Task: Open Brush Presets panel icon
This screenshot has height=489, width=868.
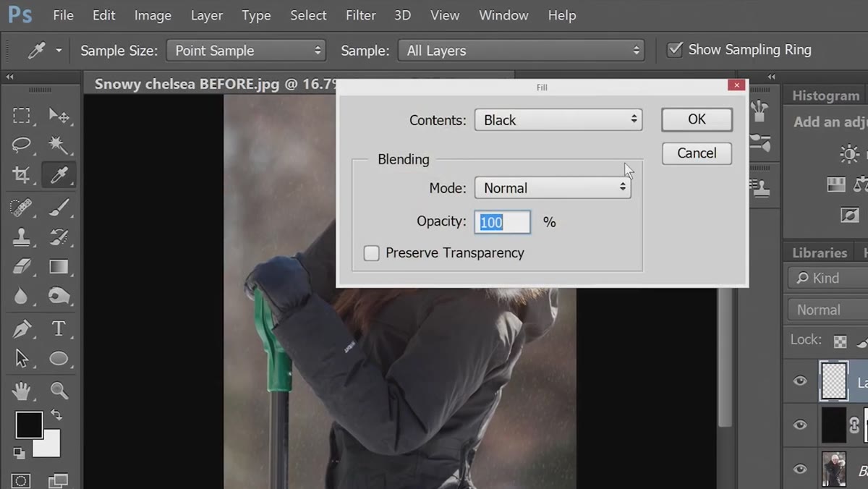Action: [x=759, y=110]
